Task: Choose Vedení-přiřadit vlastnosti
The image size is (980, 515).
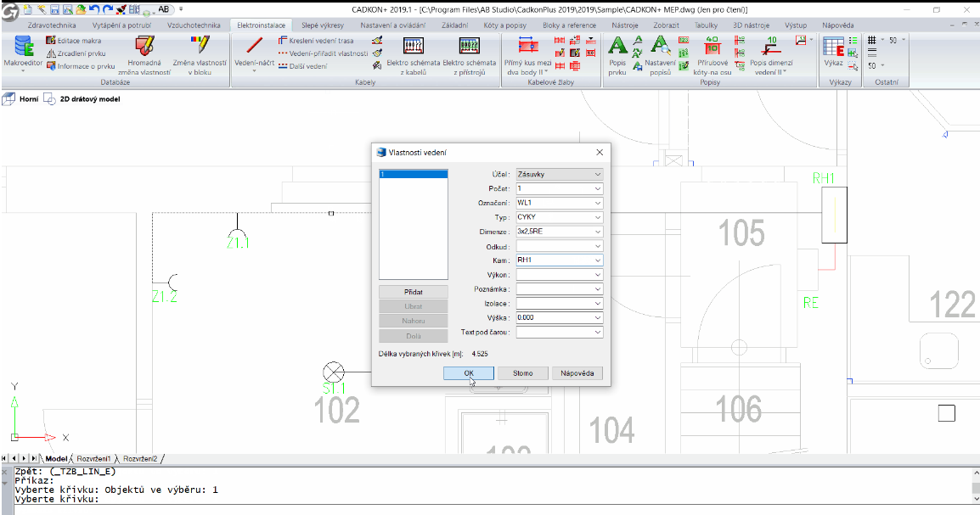Action: click(323, 53)
